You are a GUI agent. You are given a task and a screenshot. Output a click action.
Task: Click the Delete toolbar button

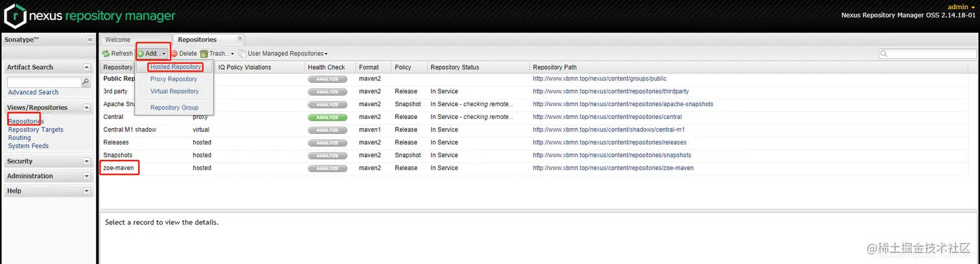[183, 54]
